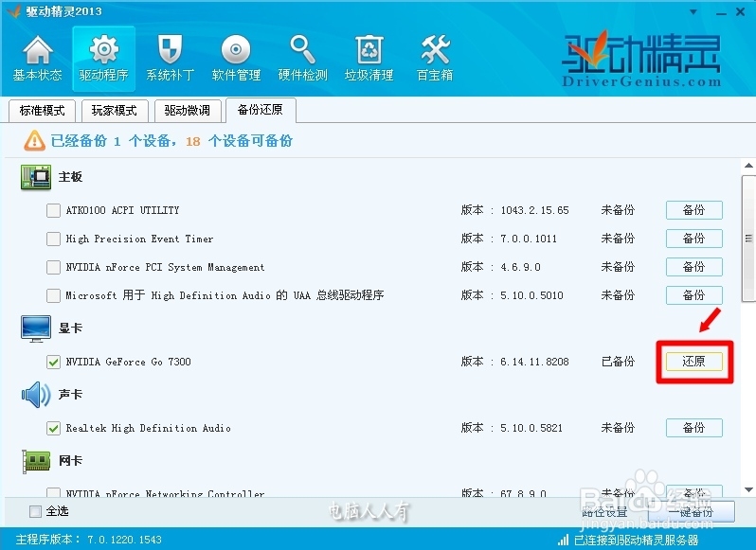
Task: Toggle the 全选 select-all checkbox
Action: [x=35, y=511]
